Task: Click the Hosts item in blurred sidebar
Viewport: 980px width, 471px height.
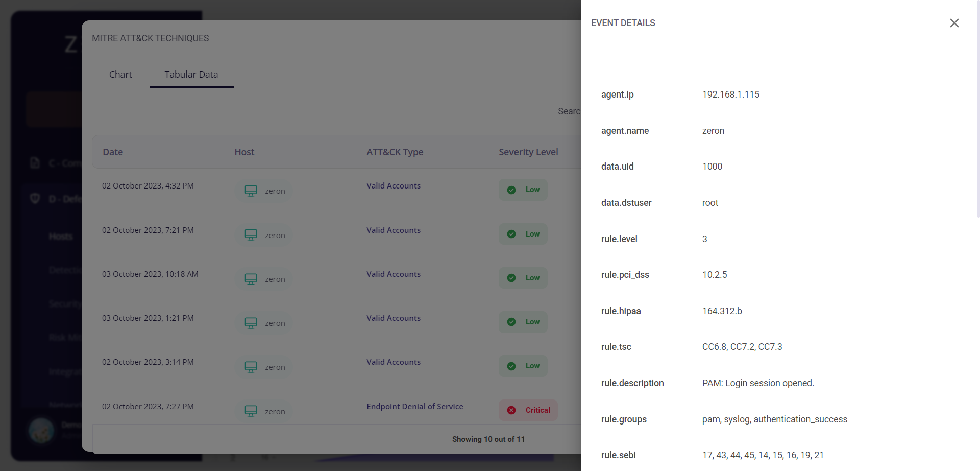Action: coord(61,236)
